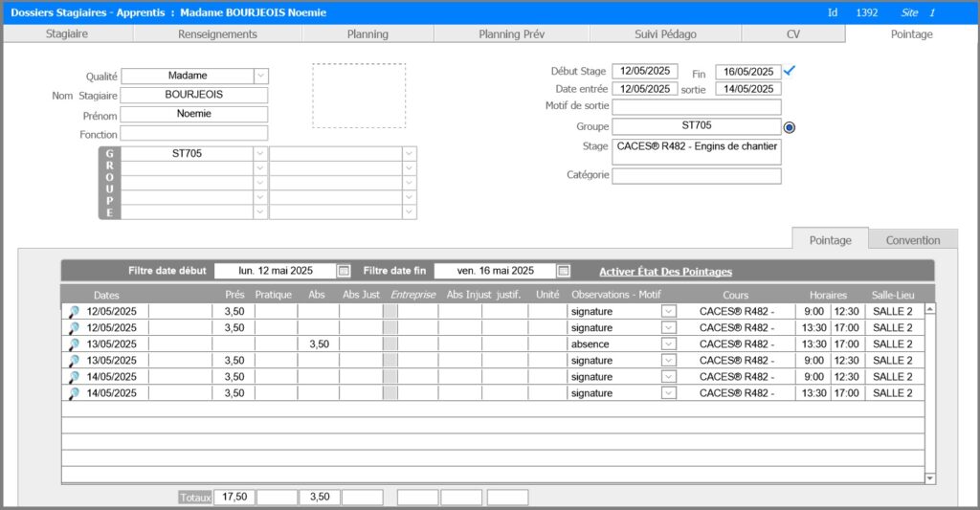Click the Motif de sortie field
The width and height of the screenshot is (980, 510).
point(696,106)
